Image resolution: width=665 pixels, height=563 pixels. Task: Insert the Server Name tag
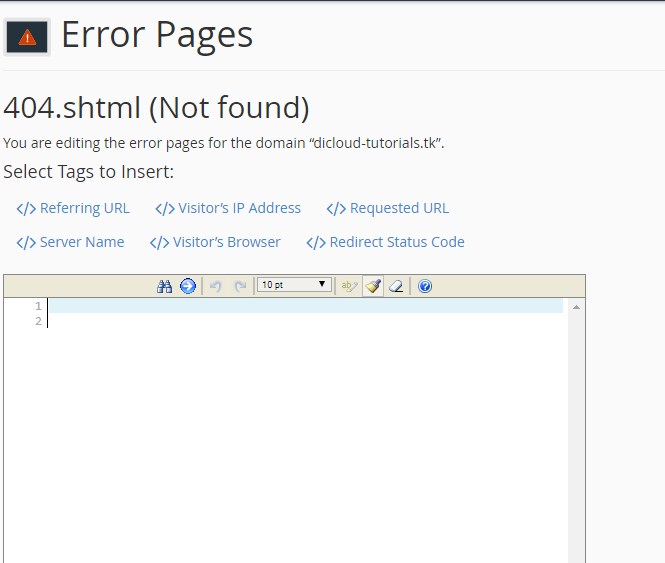click(82, 242)
